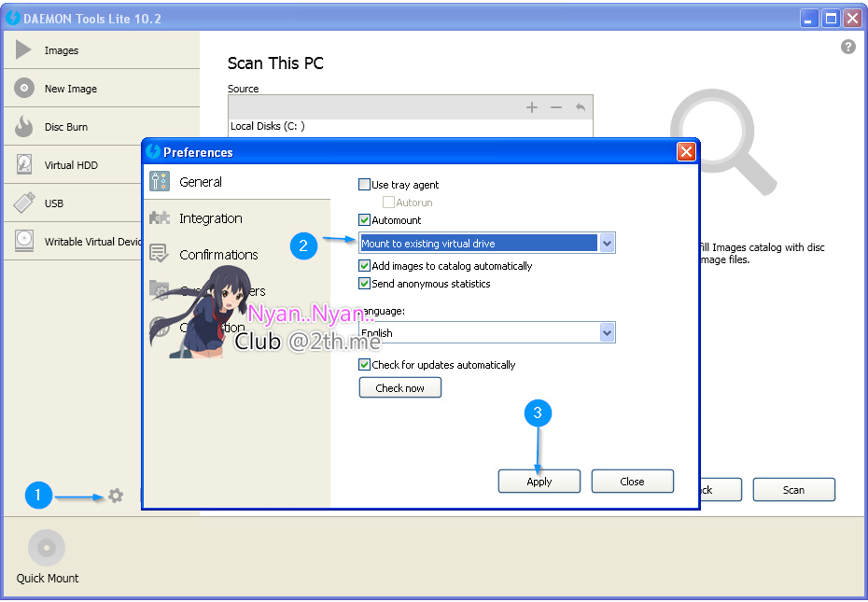868x602 pixels.
Task: Click the Scan button in main window
Action: click(x=794, y=490)
